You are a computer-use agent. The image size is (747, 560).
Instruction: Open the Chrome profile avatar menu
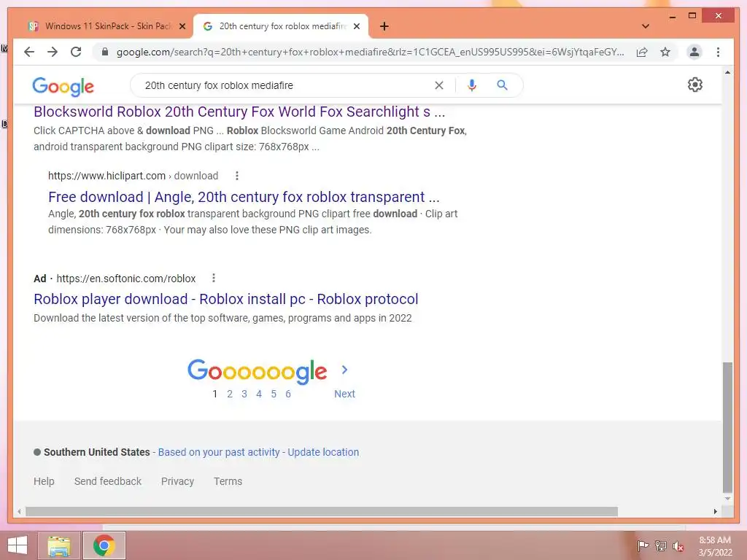click(x=694, y=52)
